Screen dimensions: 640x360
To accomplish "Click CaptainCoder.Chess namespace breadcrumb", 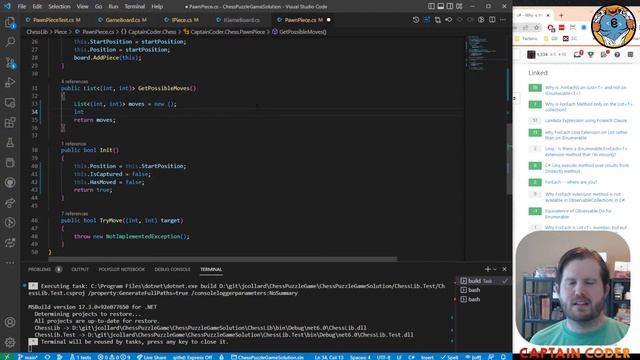I will pyautogui.click(x=149, y=31).
